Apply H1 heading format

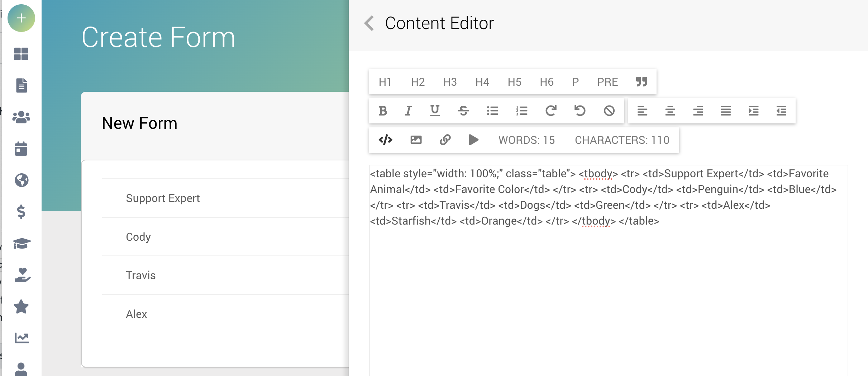pyautogui.click(x=385, y=82)
